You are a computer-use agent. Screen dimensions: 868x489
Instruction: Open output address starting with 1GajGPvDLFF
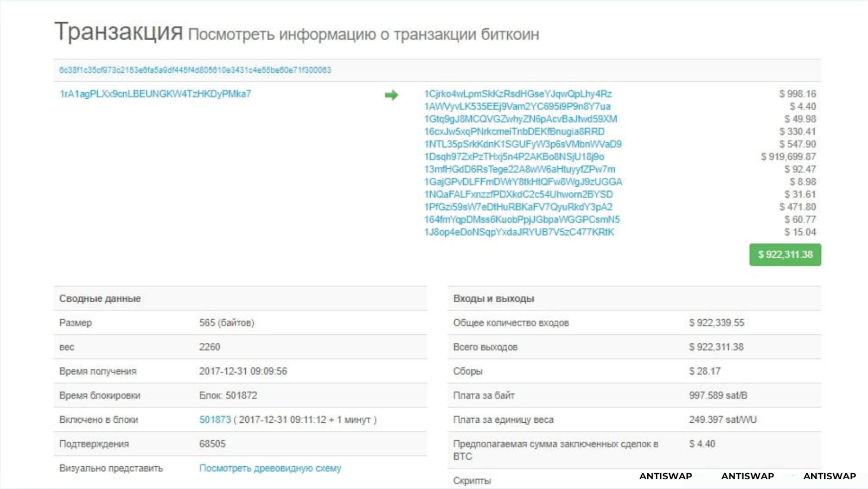[523, 182]
